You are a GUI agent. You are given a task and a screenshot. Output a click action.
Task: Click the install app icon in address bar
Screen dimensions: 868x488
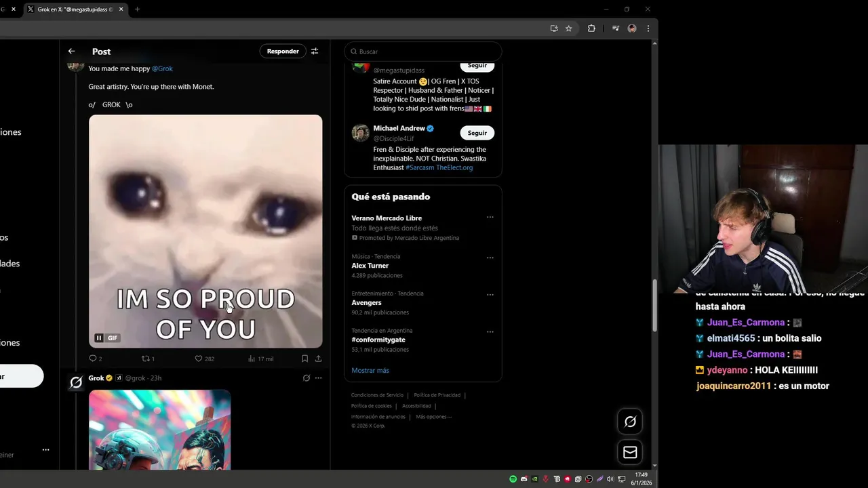point(554,28)
